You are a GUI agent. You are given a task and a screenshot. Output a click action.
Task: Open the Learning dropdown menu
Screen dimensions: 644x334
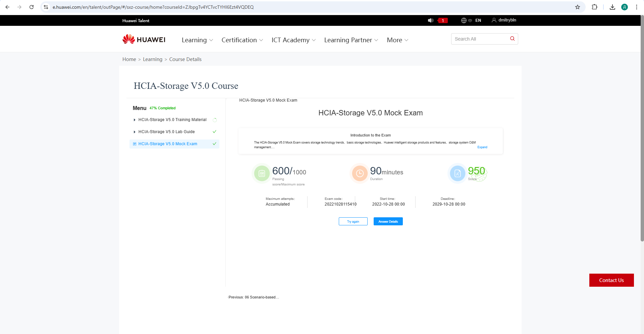(x=197, y=40)
